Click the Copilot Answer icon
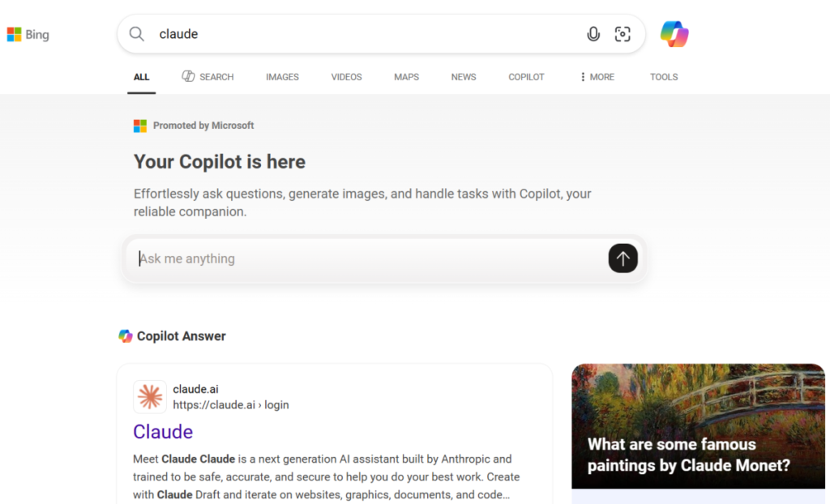This screenshot has height=504, width=830. coord(126,336)
